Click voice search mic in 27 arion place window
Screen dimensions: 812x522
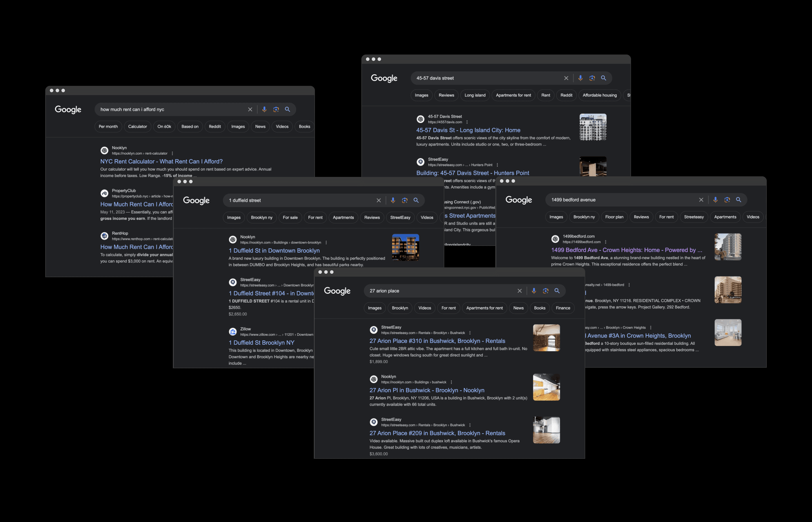(x=534, y=291)
